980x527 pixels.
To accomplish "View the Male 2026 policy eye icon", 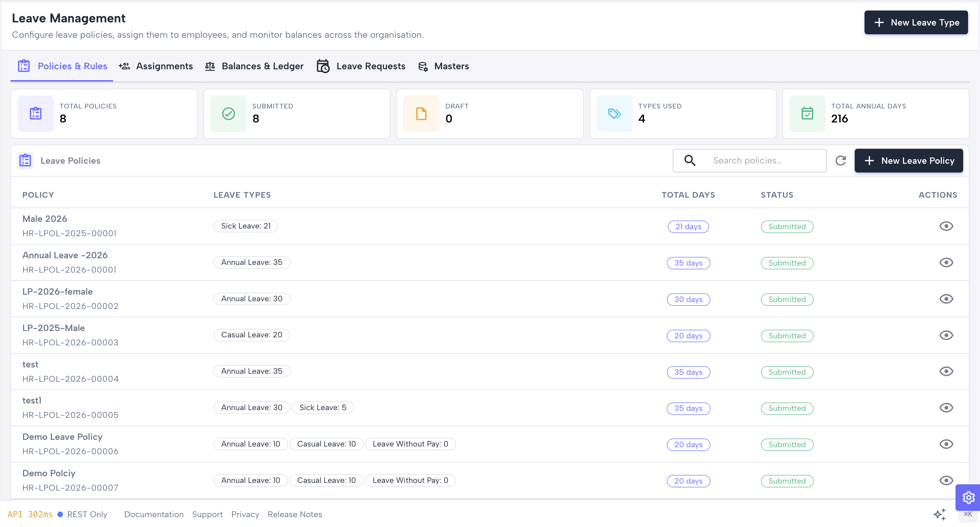I will pos(946,226).
